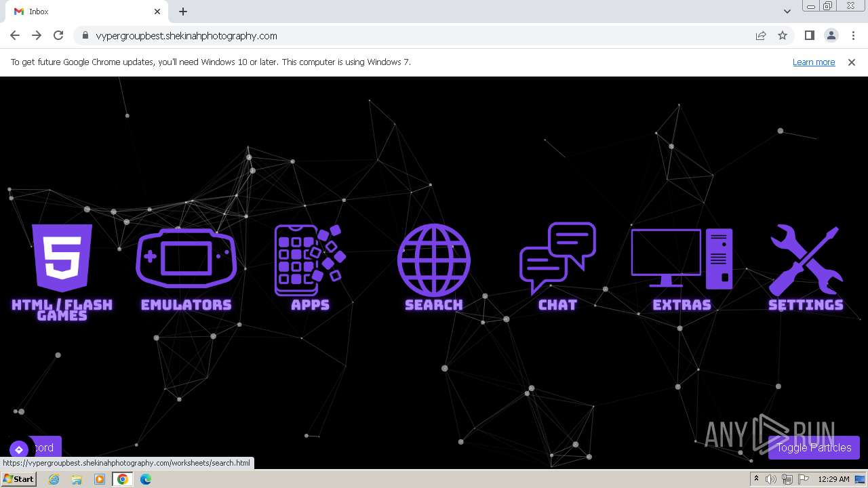Image resolution: width=868 pixels, height=488 pixels.
Task: Open volume control in tray
Action: coord(771,479)
